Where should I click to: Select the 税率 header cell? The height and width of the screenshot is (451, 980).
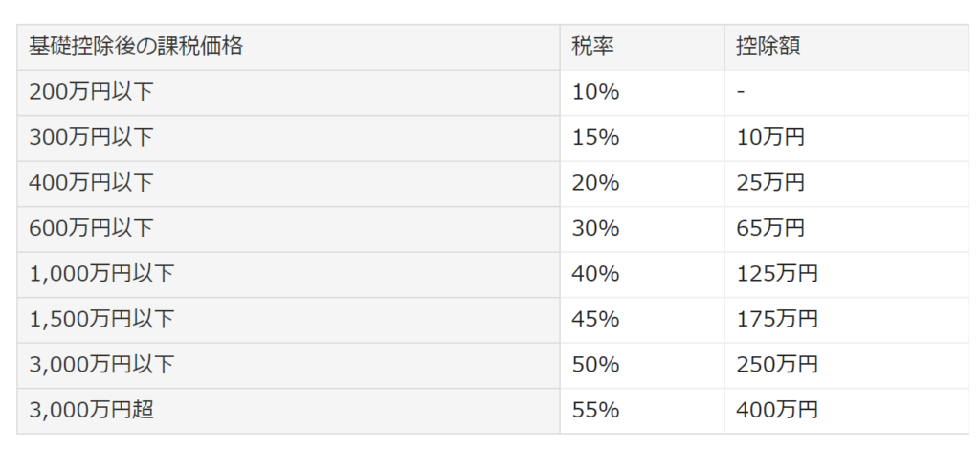tap(642, 48)
